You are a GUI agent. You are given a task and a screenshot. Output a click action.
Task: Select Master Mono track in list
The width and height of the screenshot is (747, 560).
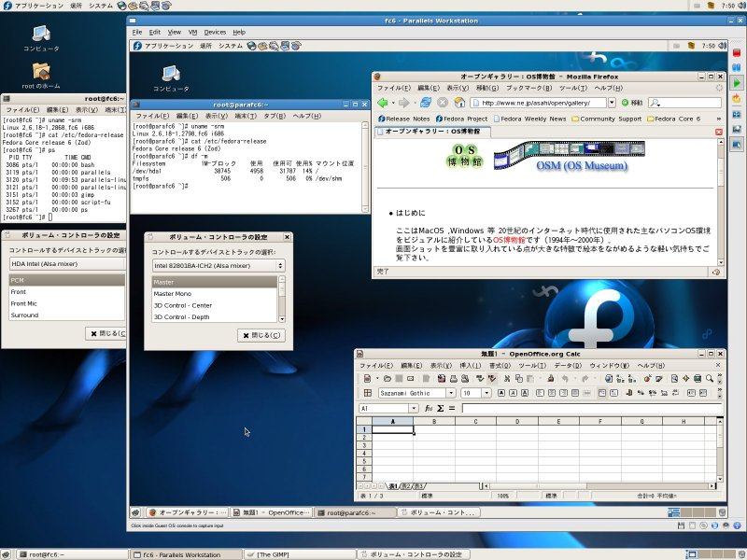coord(215,294)
